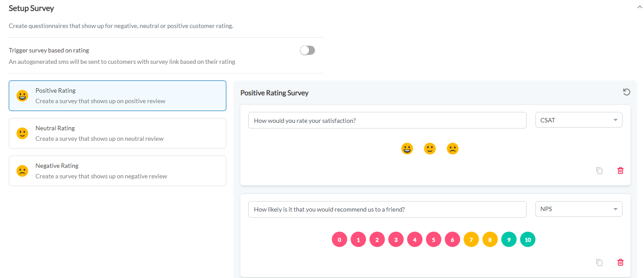Image resolution: width=644 pixels, height=278 pixels.
Task: Select NPS score 9
Action: click(x=509, y=240)
